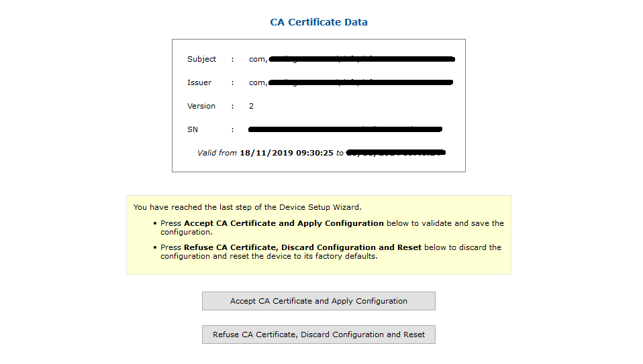The width and height of the screenshot is (643, 364).
Task: Click the redacted serial number value
Action: (345, 129)
